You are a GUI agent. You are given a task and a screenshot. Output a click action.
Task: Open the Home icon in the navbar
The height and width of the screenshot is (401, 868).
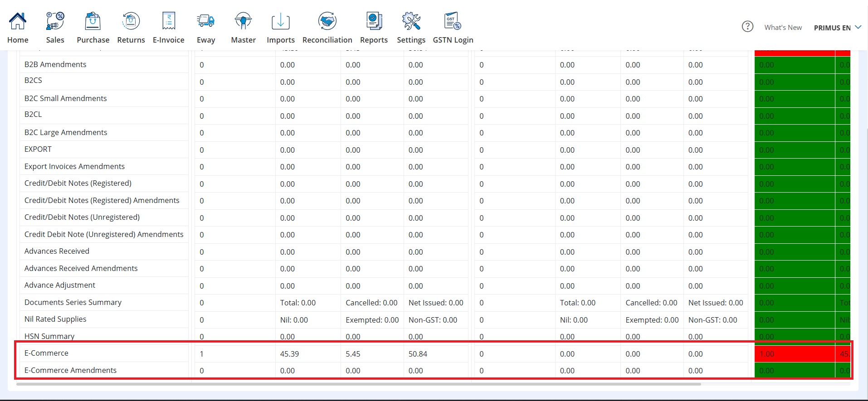[x=18, y=21]
